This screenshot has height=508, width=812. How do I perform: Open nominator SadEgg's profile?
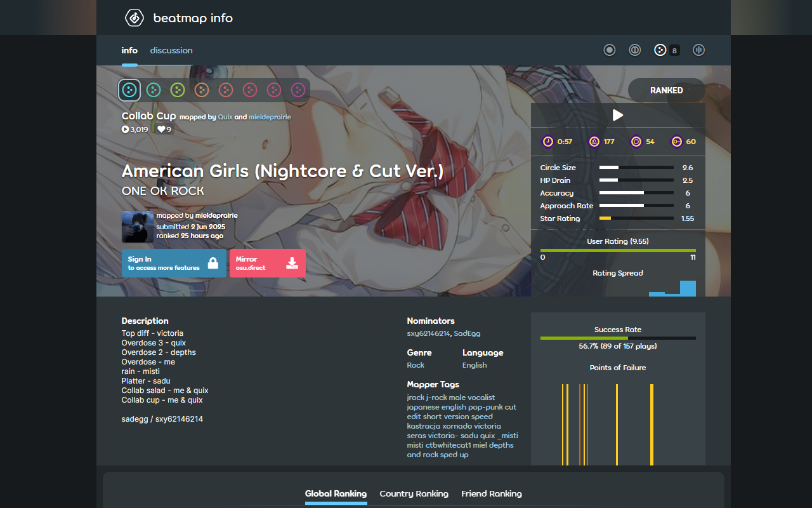click(x=468, y=333)
